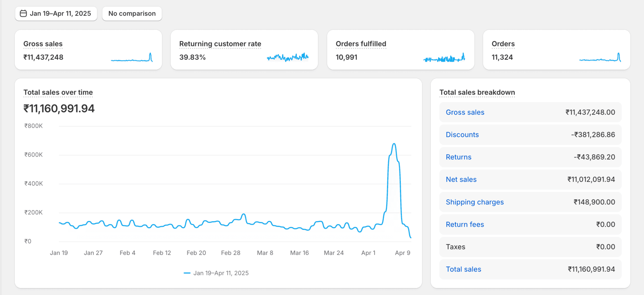Viewport: 644px width, 295px height.
Task: Click the Returning customer rate sparkline chart
Action: point(288,57)
